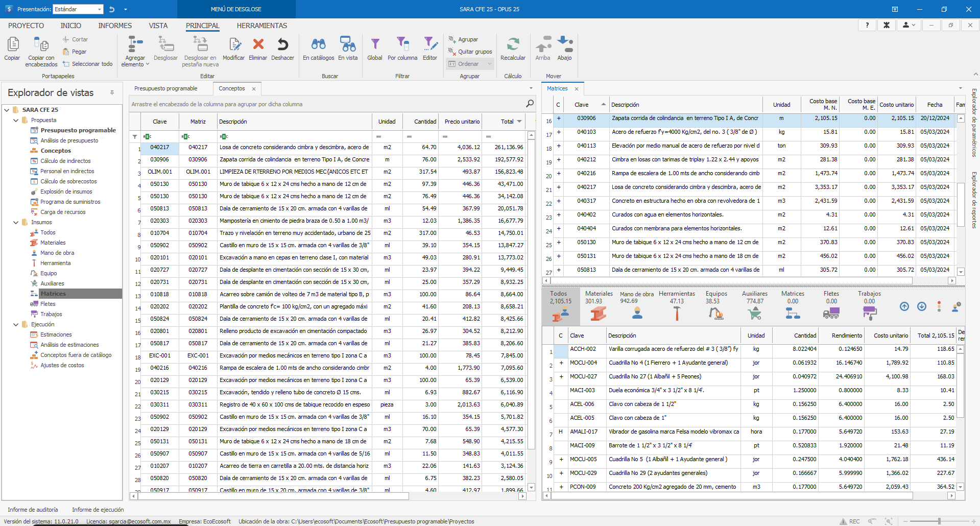This screenshot has width=980, height=526.
Task: Select Mano de obra category icon
Action: (x=637, y=314)
